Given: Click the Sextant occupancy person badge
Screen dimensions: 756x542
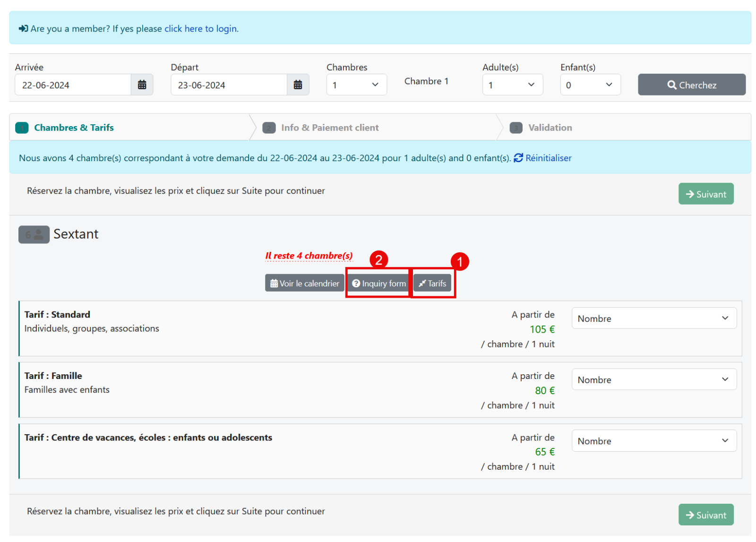Looking at the screenshot, I should 34,234.
